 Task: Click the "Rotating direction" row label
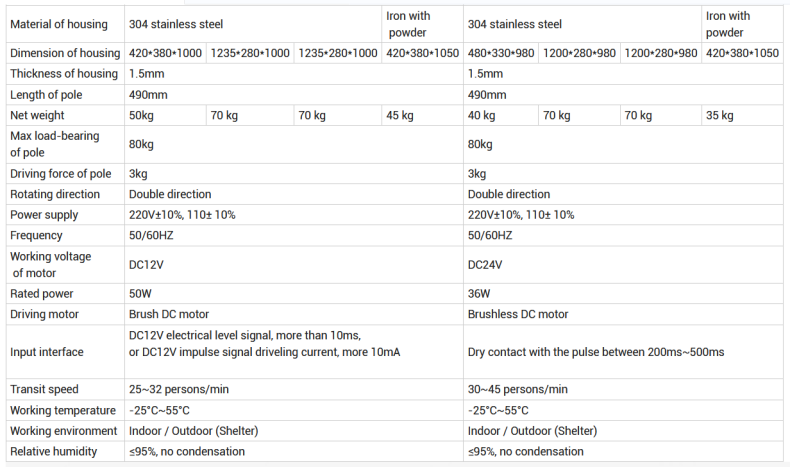55,194
